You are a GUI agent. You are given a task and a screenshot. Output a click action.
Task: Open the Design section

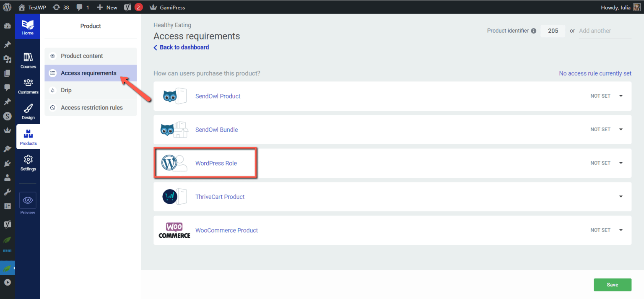click(28, 112)
